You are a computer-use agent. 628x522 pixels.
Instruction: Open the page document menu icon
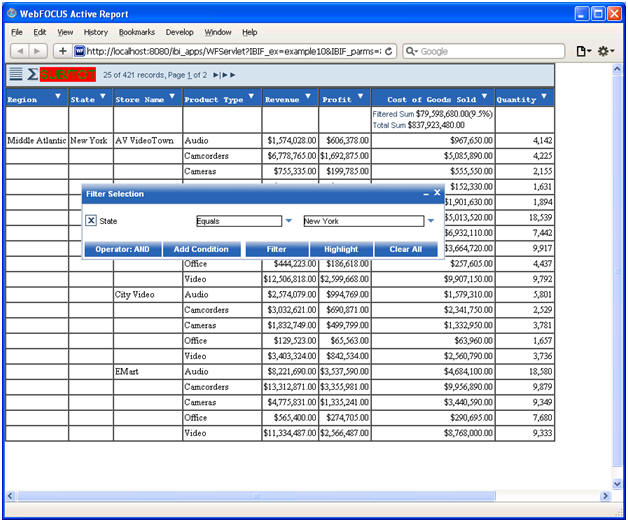coord(583,51)
